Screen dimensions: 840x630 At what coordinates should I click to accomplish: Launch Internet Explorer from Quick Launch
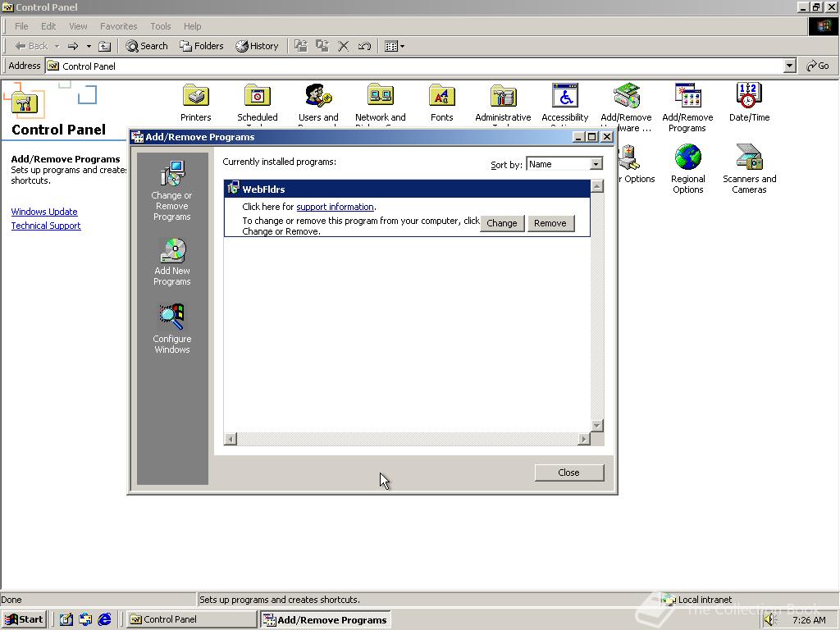(x=105, y=619)
